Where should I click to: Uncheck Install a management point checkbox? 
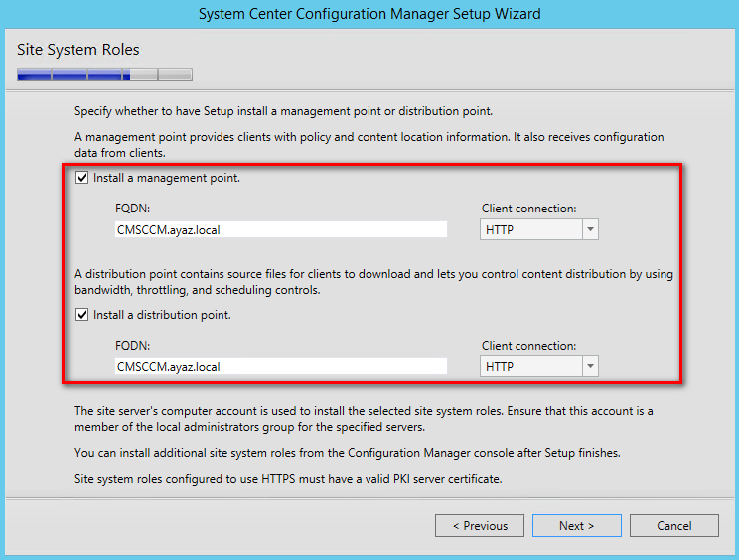coord(82,178)
